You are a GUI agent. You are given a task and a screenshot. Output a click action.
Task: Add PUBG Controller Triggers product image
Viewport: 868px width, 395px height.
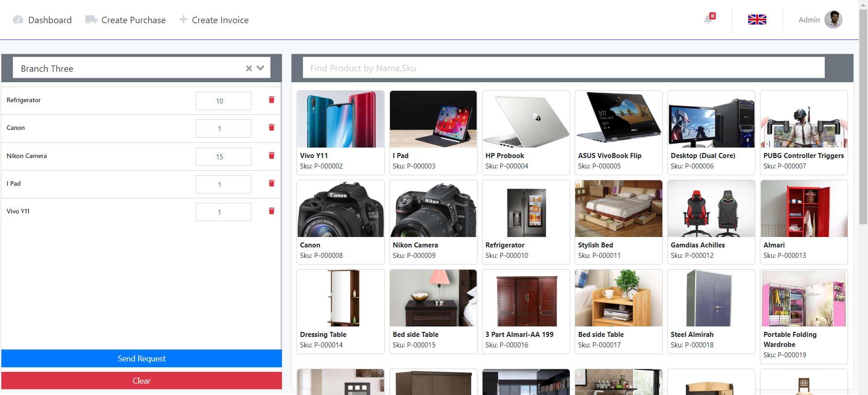(x=804, y=119)
